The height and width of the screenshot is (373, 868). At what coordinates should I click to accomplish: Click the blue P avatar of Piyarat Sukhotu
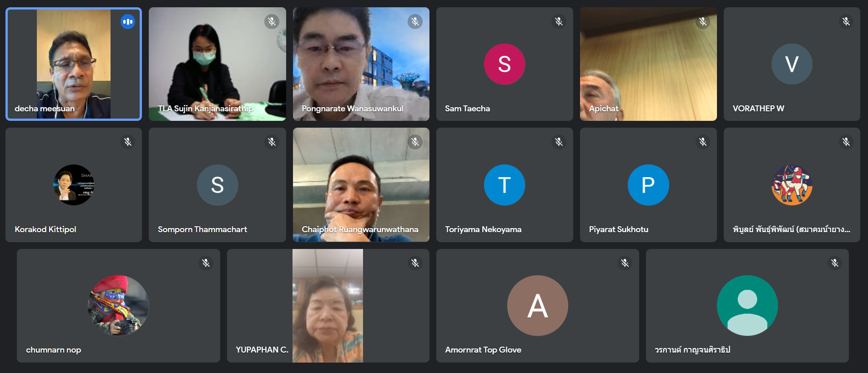pyautogui.click(x=648, y=185)
